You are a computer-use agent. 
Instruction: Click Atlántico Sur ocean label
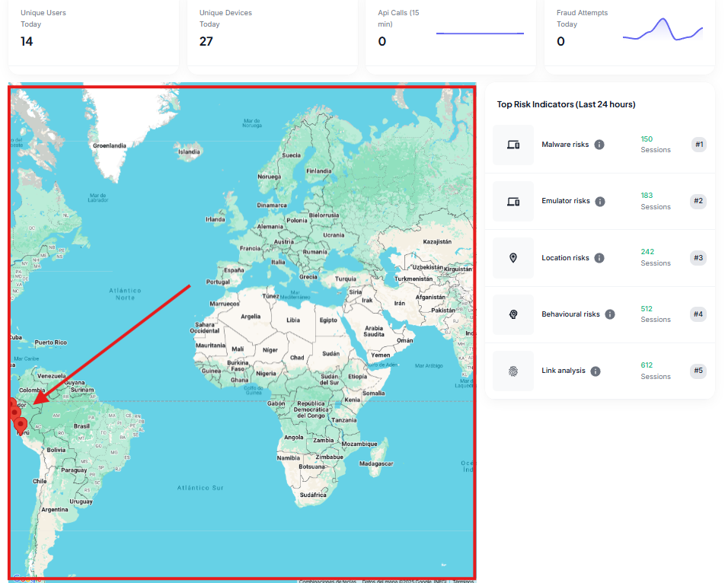coord(200,488)
